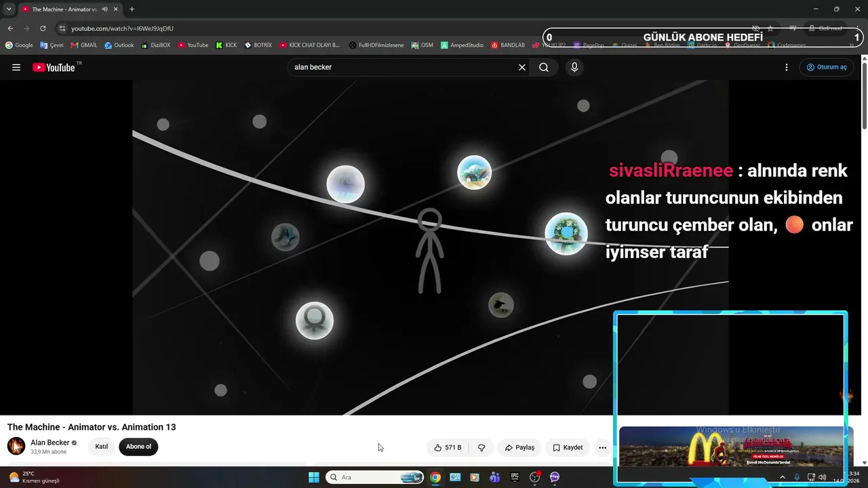Screen dimensions: 868x488
Task: Subscribe with the Abone ol button
Action: tap(138, 447)
